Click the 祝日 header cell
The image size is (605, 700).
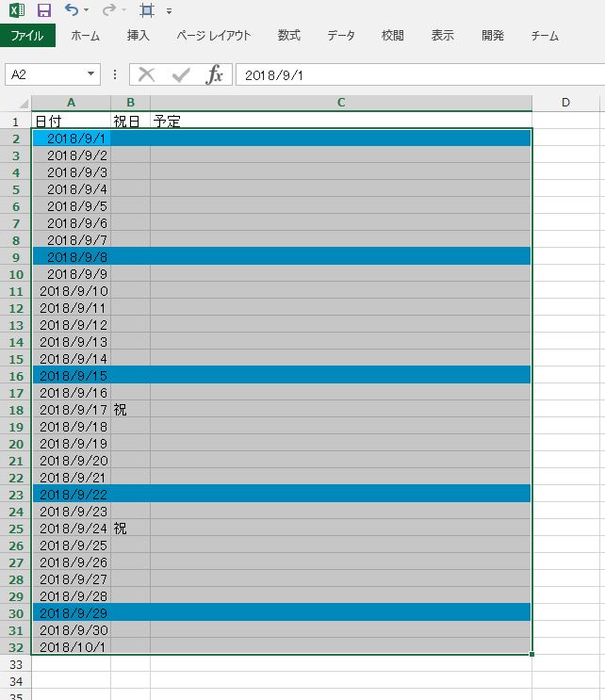click(130, 121)
